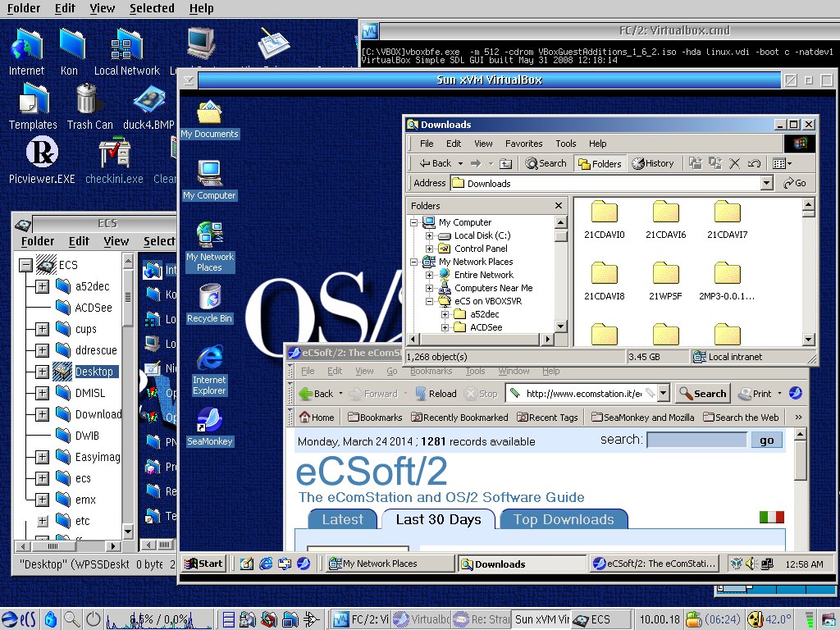Open the Recently Bookmarked folder in SeaMonkey

459,418
